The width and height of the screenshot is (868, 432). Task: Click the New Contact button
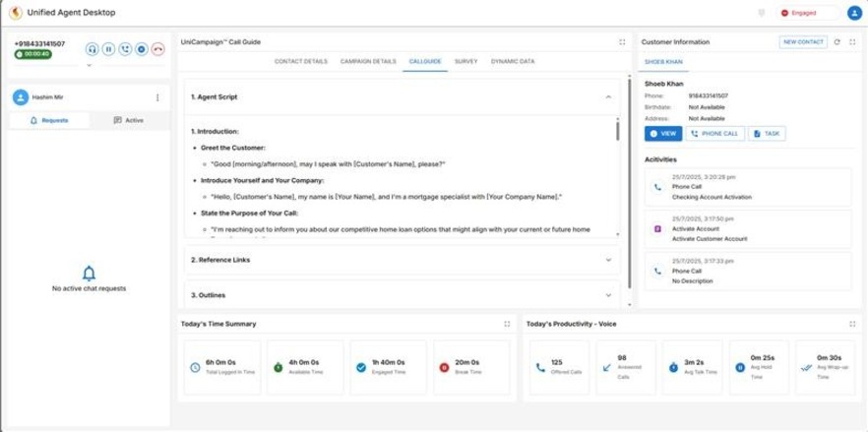coord(802,42)
